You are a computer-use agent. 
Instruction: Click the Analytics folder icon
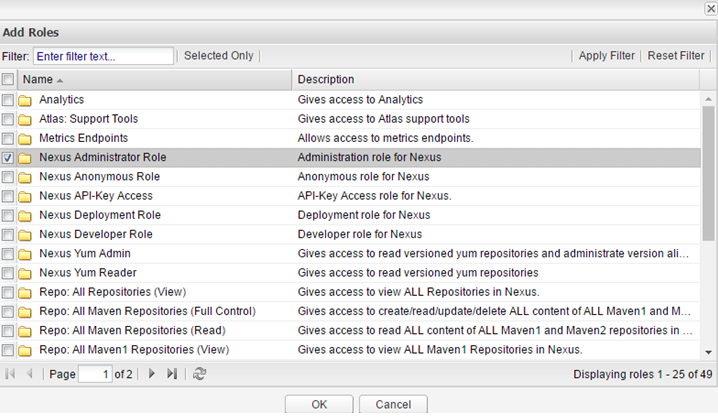pos(26,100)
